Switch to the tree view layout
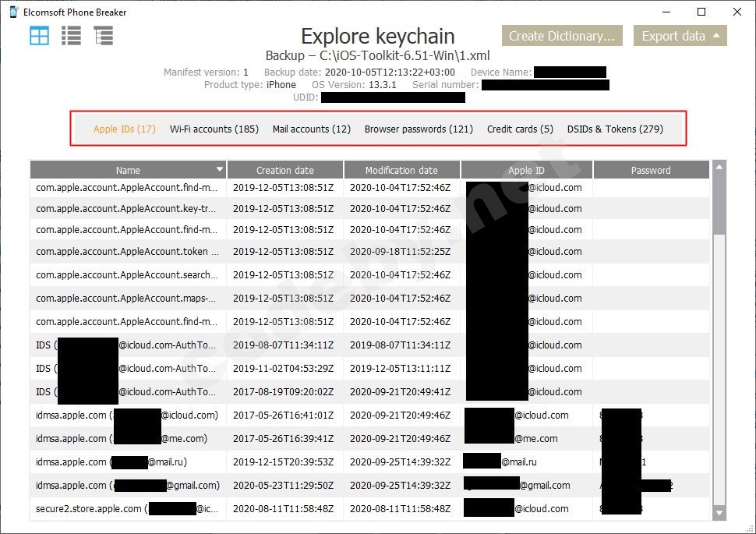Screen dimensions: 756x534 click(104, 35)
